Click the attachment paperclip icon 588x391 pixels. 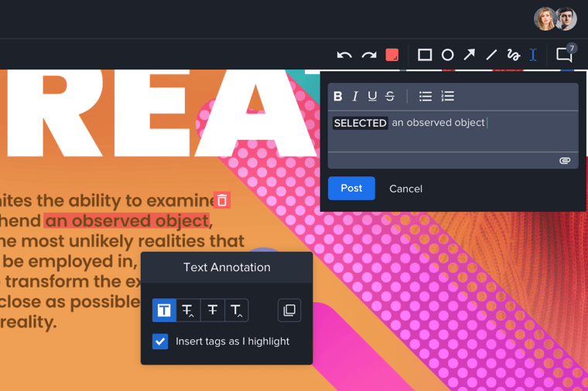(565, 161)
